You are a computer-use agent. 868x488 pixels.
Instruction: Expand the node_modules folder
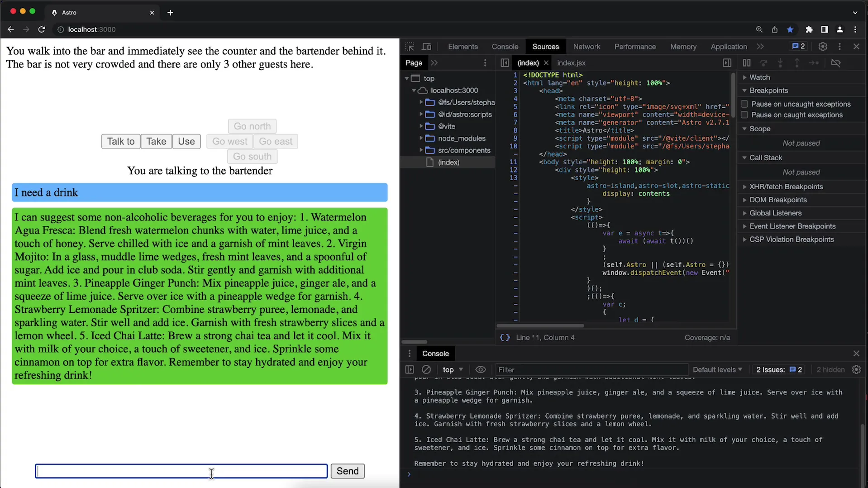421,138
